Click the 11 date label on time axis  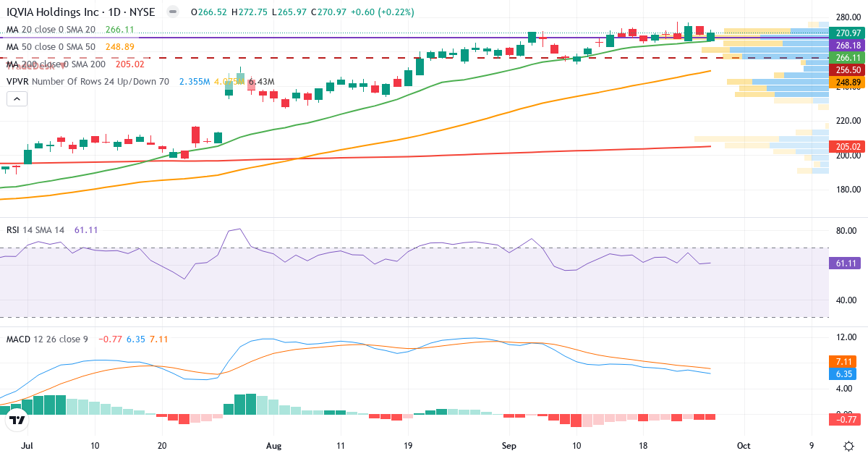point(341,445)
